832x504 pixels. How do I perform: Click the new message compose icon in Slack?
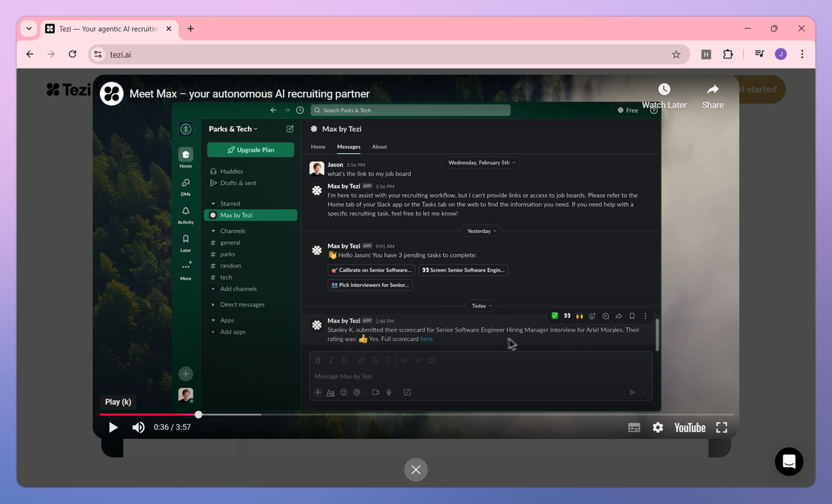point(290,129)
